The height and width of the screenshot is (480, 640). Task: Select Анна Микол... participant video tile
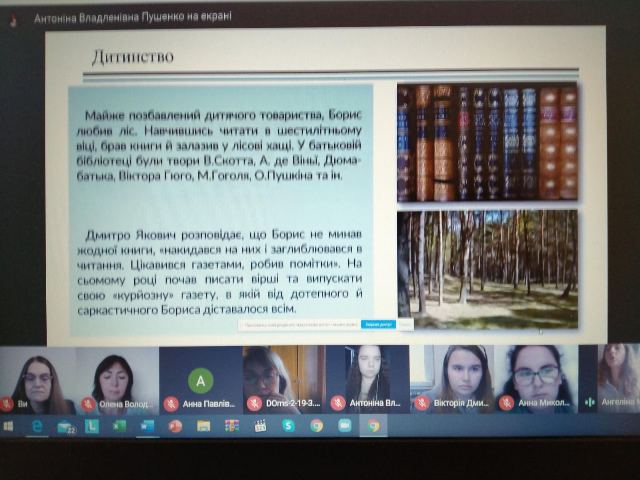pyautogui.click(x=536, y=379)
